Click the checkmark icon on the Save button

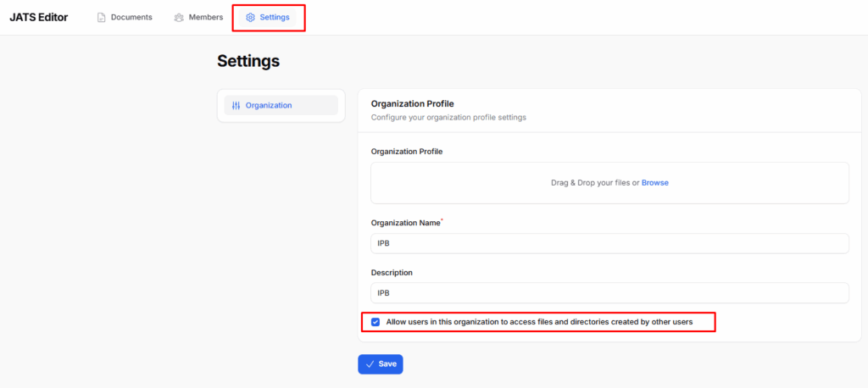coord(370,364)
